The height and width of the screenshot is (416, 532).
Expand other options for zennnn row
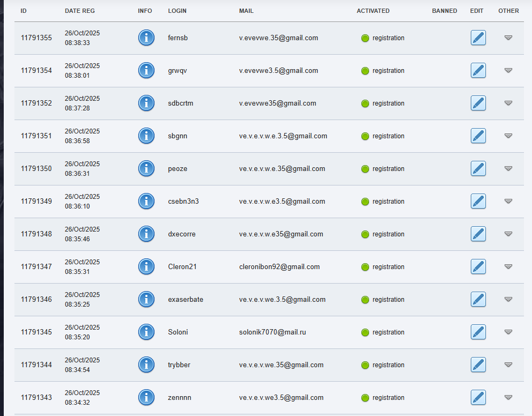[x=508, y=398]
